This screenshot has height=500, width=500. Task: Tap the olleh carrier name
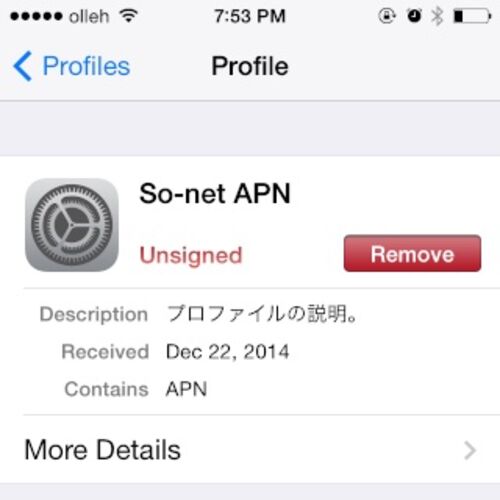point(89,16)
